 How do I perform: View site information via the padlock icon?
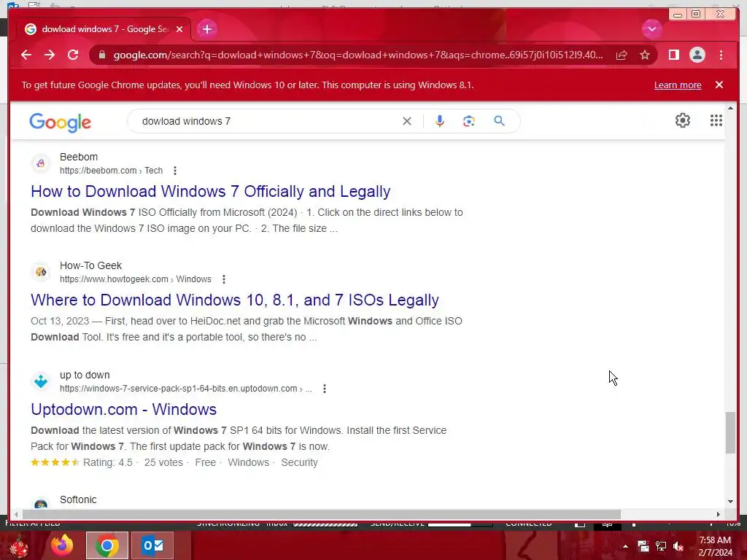pos(102,55)
